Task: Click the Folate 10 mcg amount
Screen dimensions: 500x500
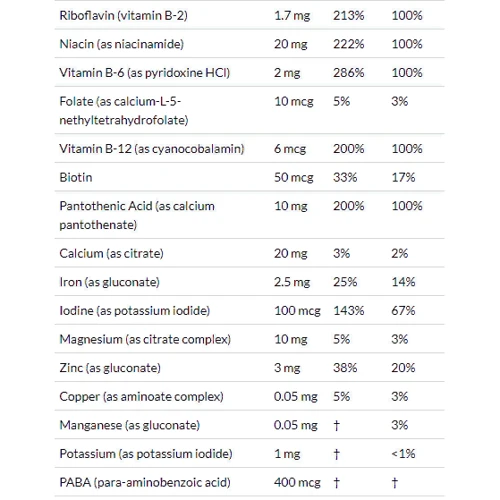Action: pos(294,101)
